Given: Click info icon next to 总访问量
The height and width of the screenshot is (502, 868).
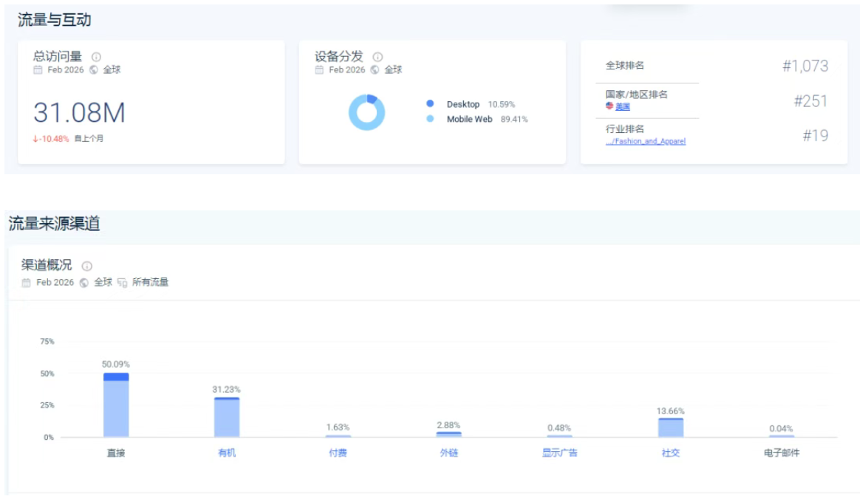Looking at the screenshot, I should tap(96, 57).
